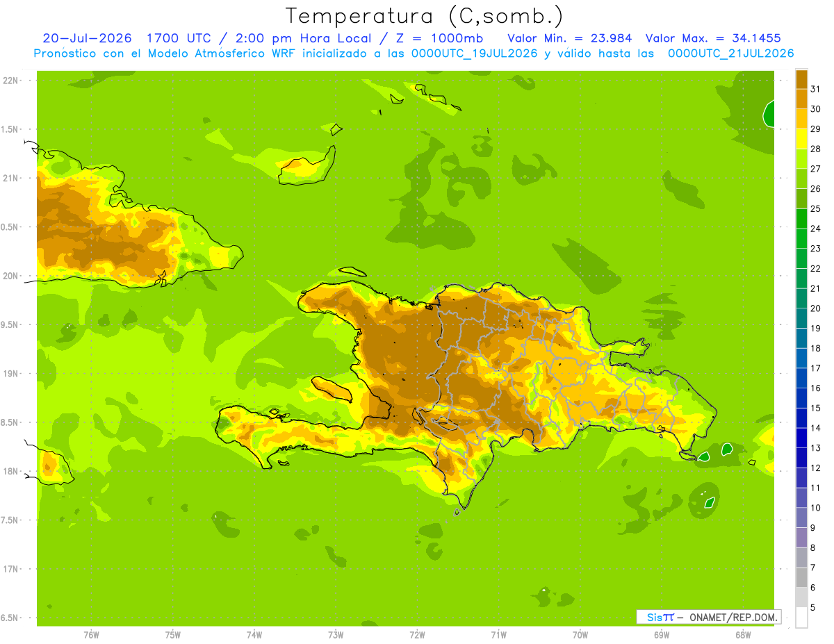Select the 74W longitude label

coord(254,634)
